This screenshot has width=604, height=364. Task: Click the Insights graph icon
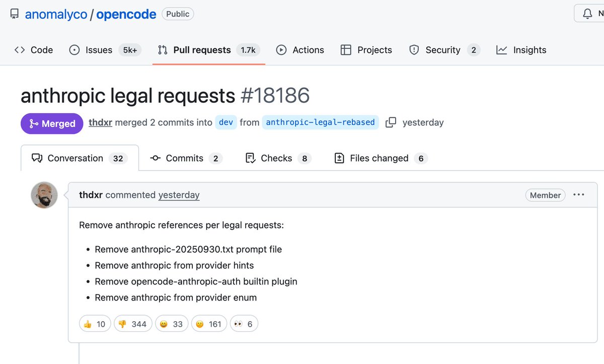click(501, 50)
